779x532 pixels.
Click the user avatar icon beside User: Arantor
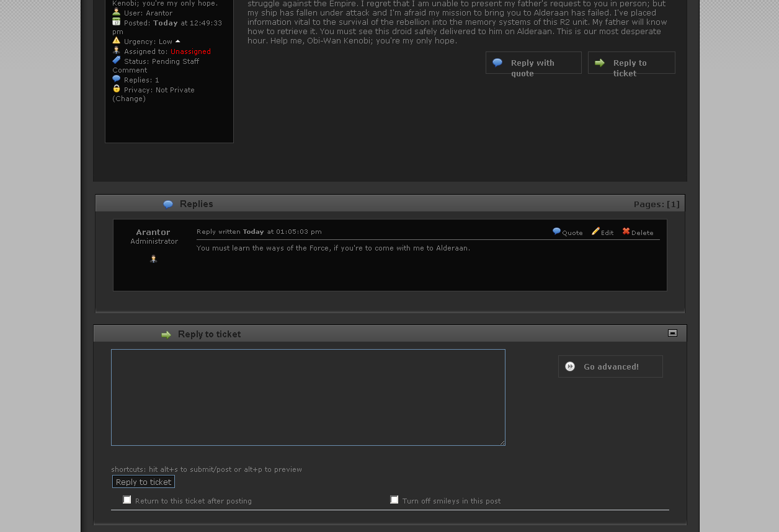point(116,12)
